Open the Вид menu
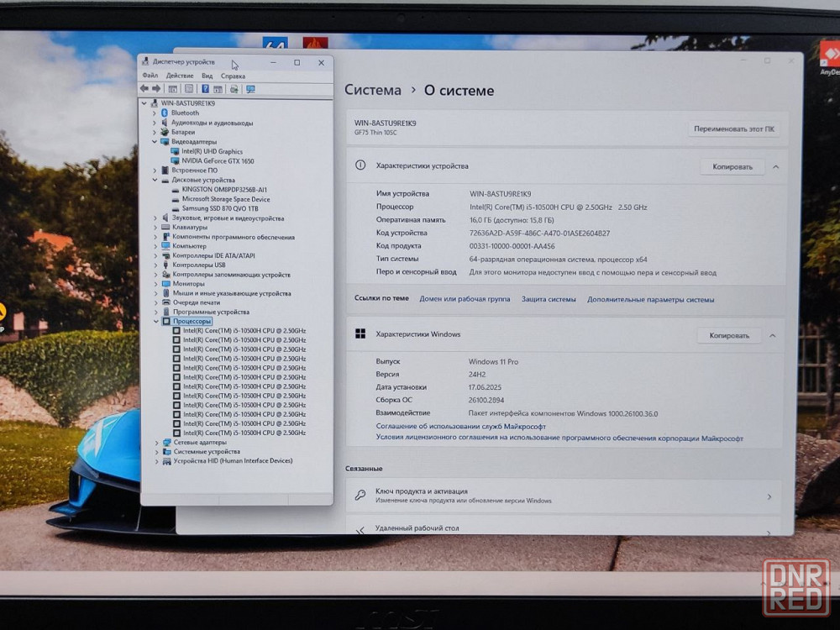 [x=207, y=76]
